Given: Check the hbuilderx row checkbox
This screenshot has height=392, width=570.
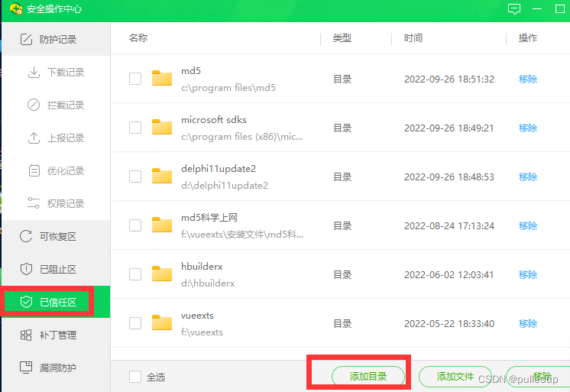Looking at the screenshot, I should 135,274.
